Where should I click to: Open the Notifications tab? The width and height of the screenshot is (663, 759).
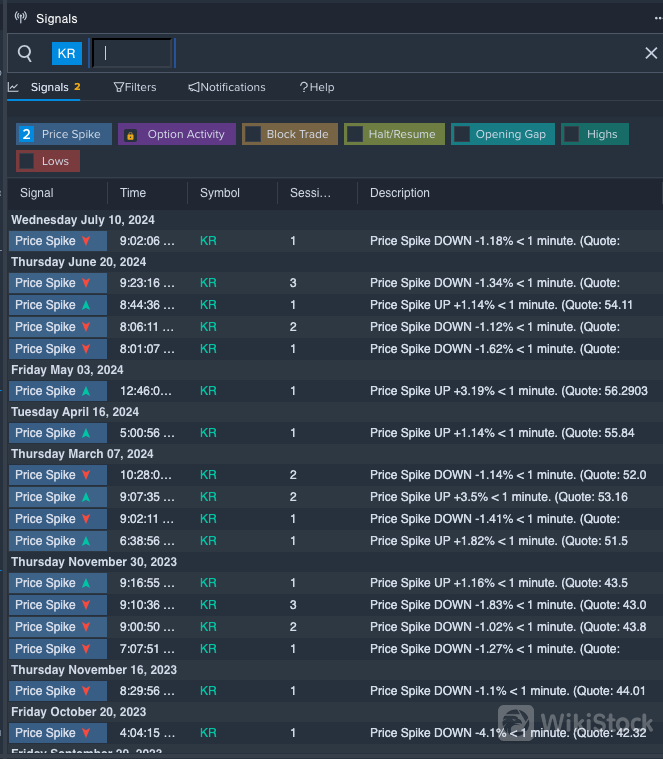click(227, 87)
